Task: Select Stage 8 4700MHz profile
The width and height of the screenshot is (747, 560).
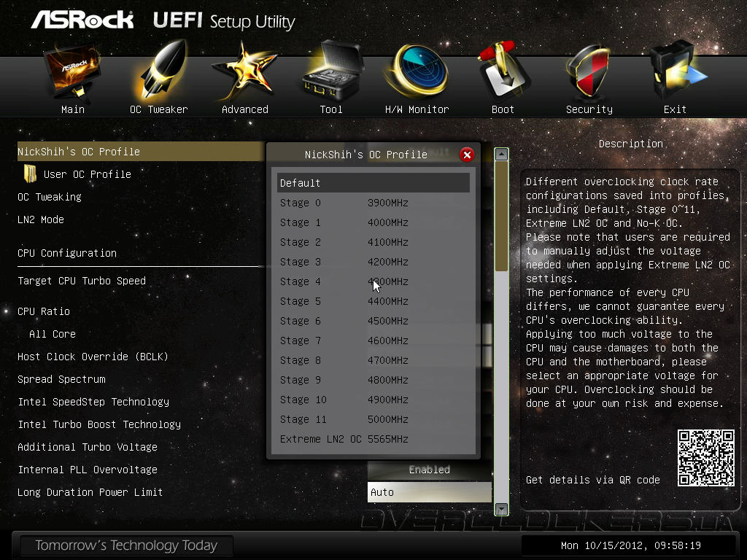Action: click(373, 360)
